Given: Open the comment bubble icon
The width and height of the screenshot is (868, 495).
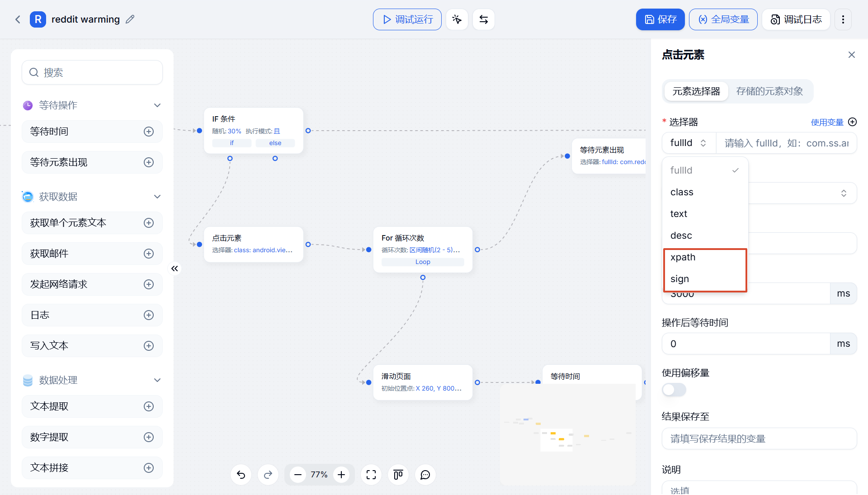Looking at the screenshot, I should (425, 475).
